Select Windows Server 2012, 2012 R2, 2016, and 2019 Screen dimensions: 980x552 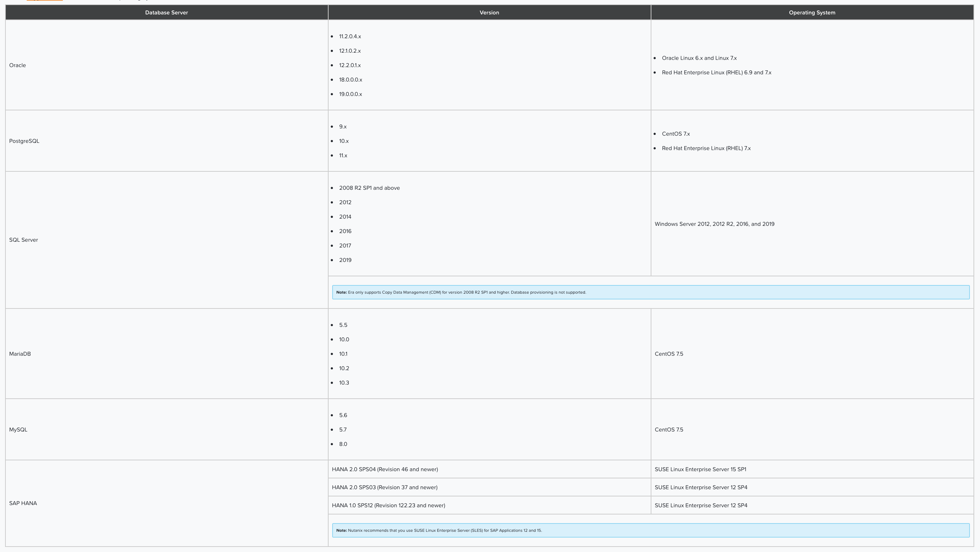click(715, 224)
